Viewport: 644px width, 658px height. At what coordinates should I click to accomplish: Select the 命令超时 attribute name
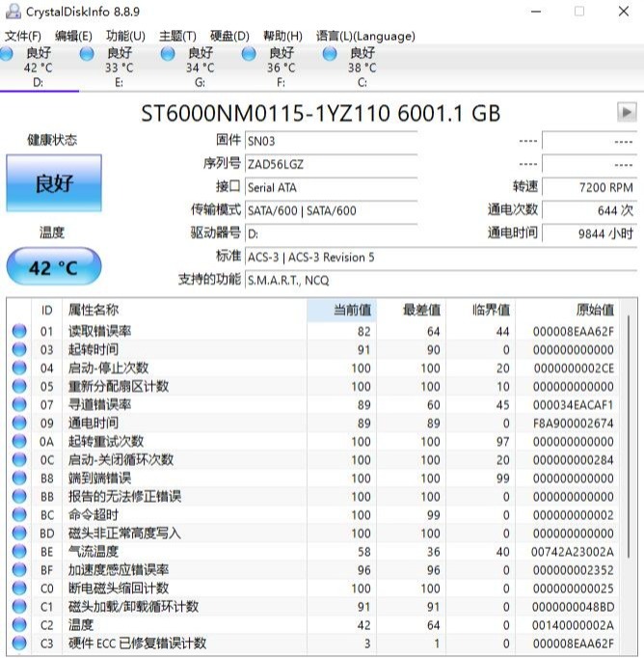tap(94, 514)
